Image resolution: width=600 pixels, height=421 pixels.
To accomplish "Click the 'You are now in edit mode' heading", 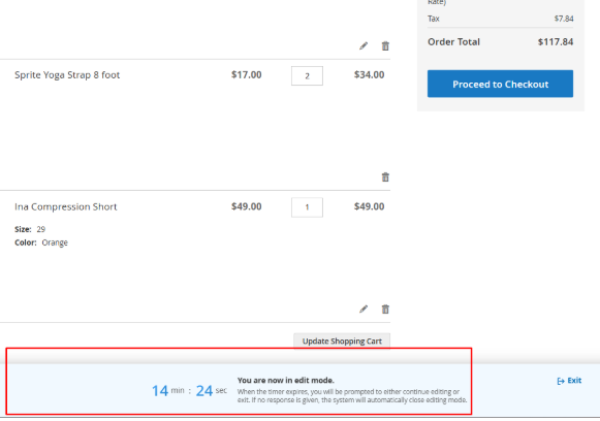I will point(285,380).
